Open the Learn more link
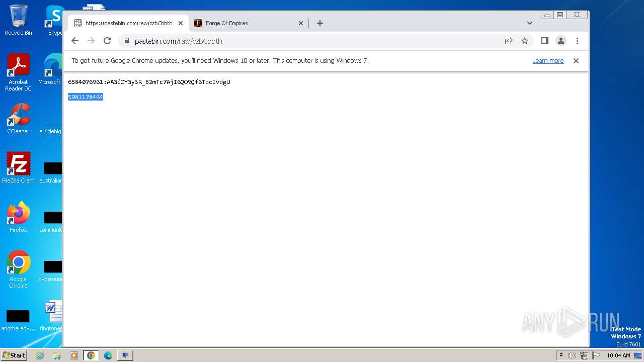This screenshot has width=644, height=362. click(548, 61)
